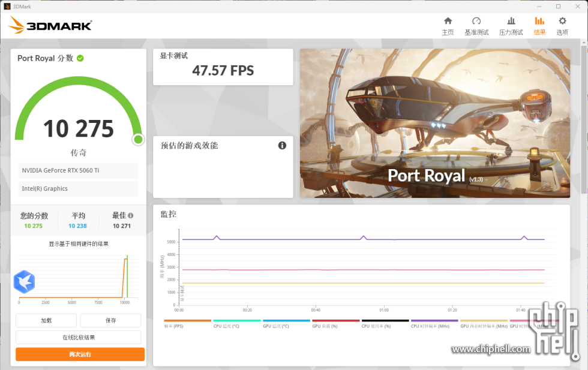The width and height of the screenshot is (588, 370).
Task: Toggle the GPU 负载 (%) red legend
Action: [335, 324]
